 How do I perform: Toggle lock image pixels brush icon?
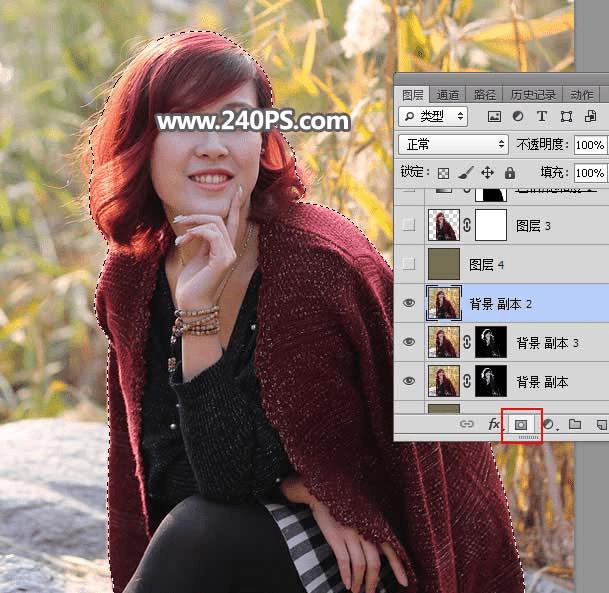[465, 173]
